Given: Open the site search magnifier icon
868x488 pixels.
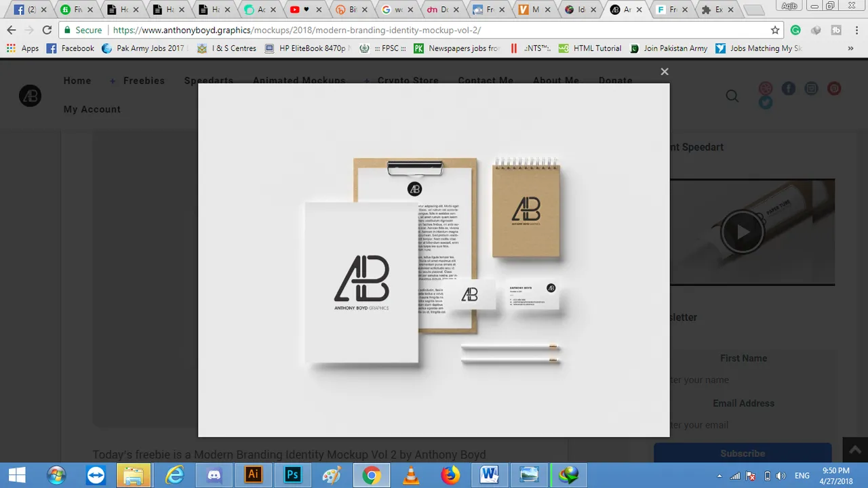Looking at the screenshot, I should point(732,96).
